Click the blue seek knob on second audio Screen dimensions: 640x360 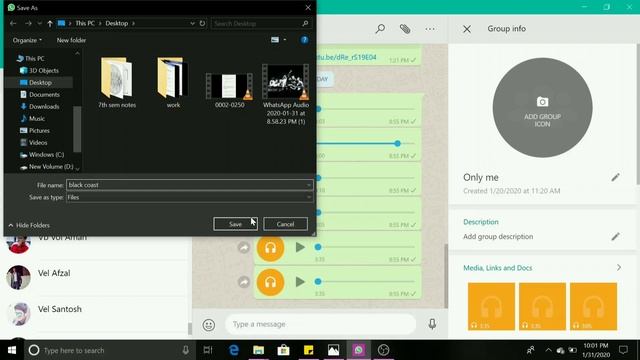tap(397, 143)
